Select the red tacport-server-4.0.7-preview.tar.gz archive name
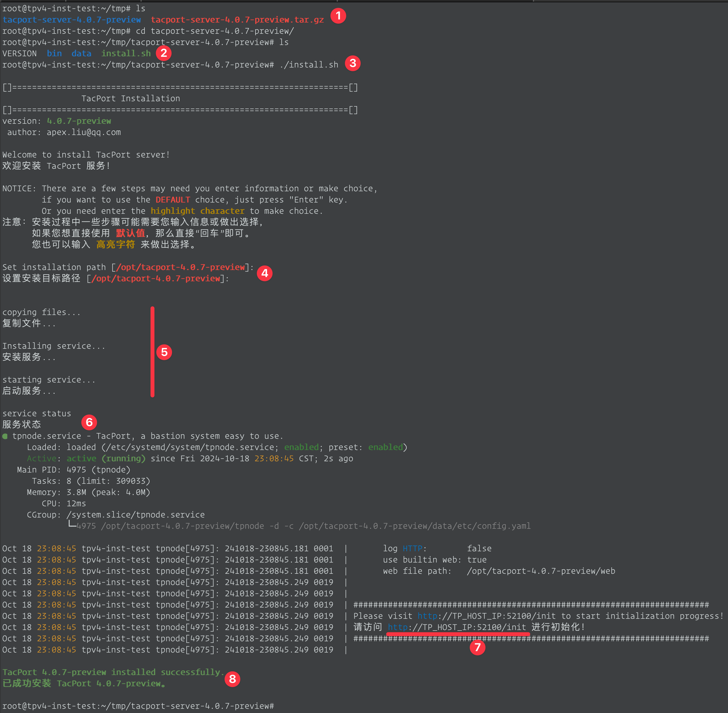The width and height of the screenshot is (728, 713). [x=237, y=20]
